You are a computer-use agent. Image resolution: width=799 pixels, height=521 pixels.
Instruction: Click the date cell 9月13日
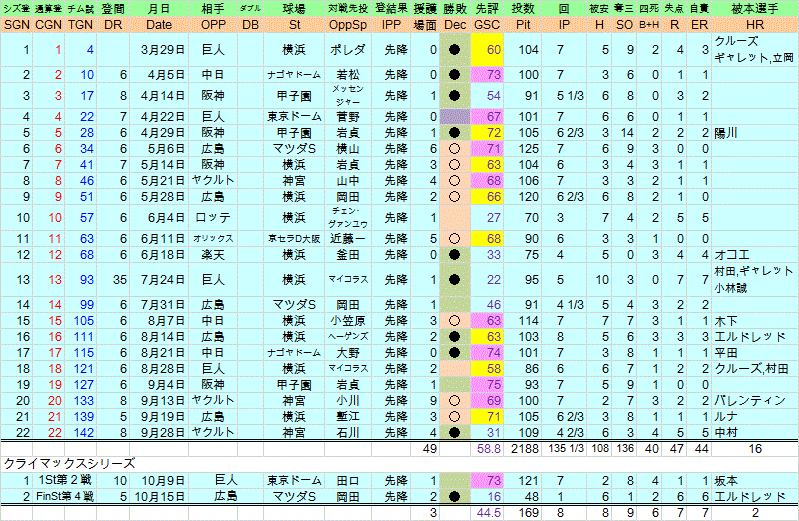point(163,401)
